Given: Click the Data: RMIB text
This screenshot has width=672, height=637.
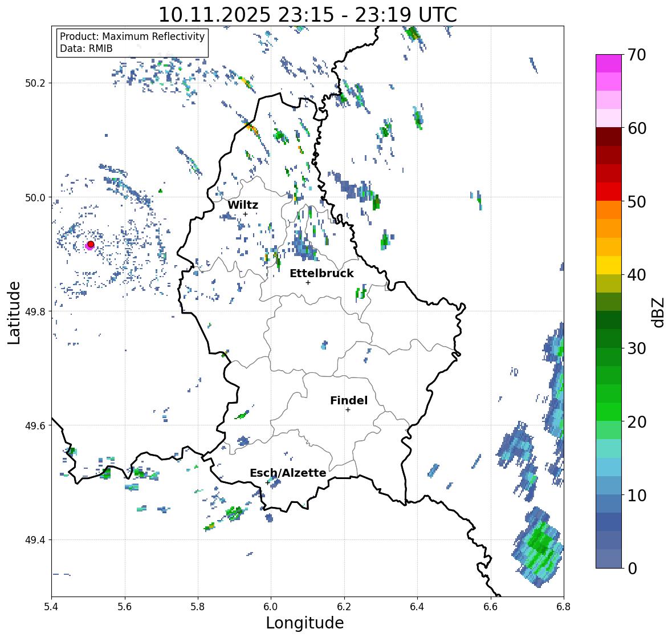Looking at the screenshot, I should (86, 48).
